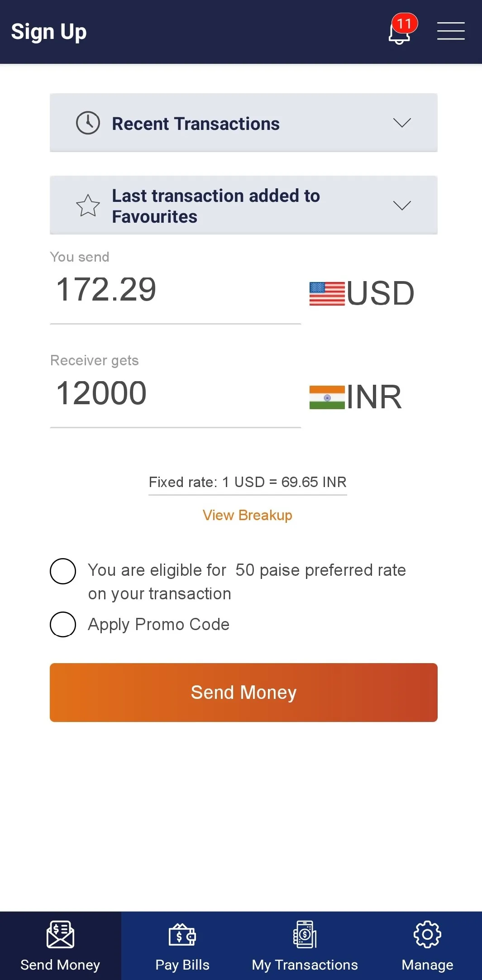This screenshot has height=980, width=482.
Task: Tap the star Favourites icon
Action: point(88,206)
